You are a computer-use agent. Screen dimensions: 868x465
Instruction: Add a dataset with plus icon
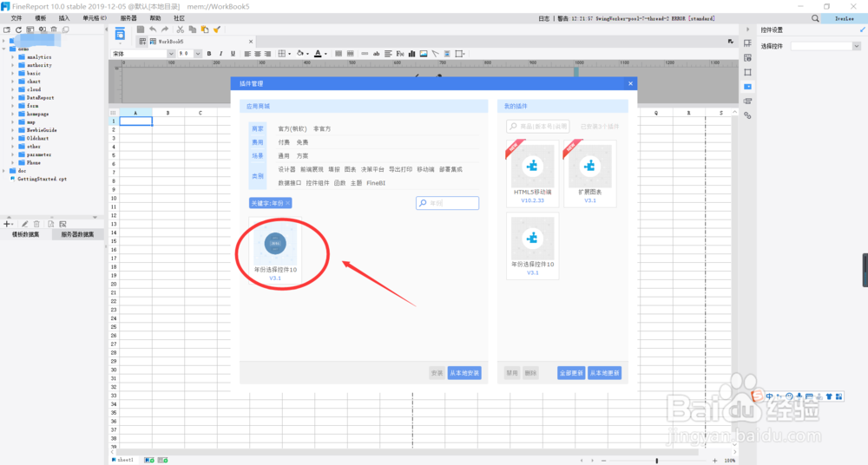[x=7, y=224]
